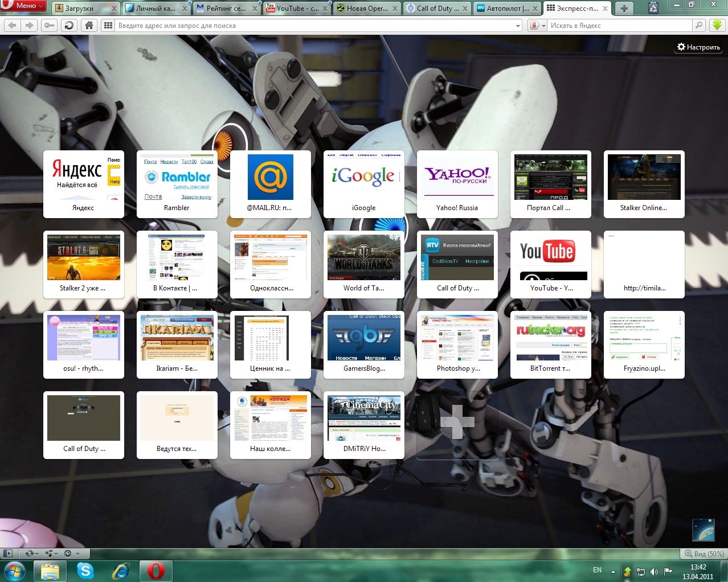Add a new speed dial entry with plus tile
This screenshot has width=728, height=582.
(x=457, y=425)
